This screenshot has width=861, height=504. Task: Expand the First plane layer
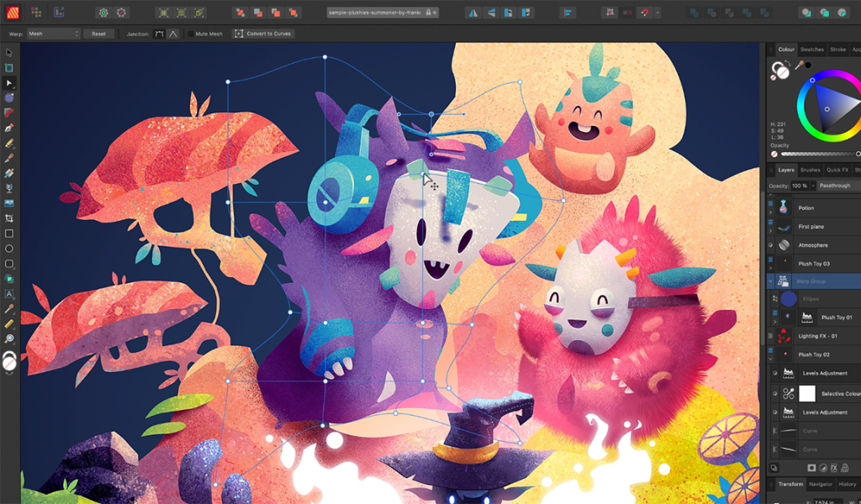tap(770, 230)
